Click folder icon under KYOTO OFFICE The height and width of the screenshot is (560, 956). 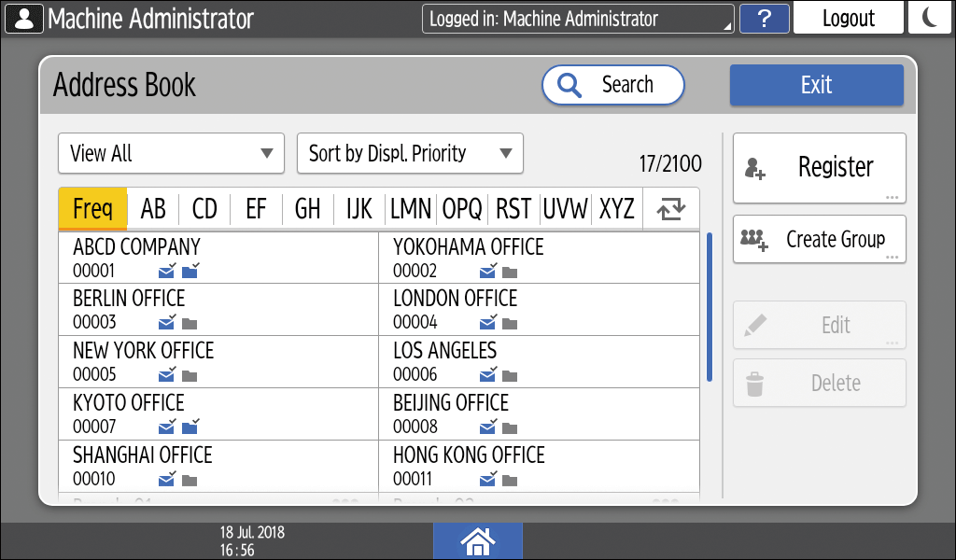click(x=190, y=427)
